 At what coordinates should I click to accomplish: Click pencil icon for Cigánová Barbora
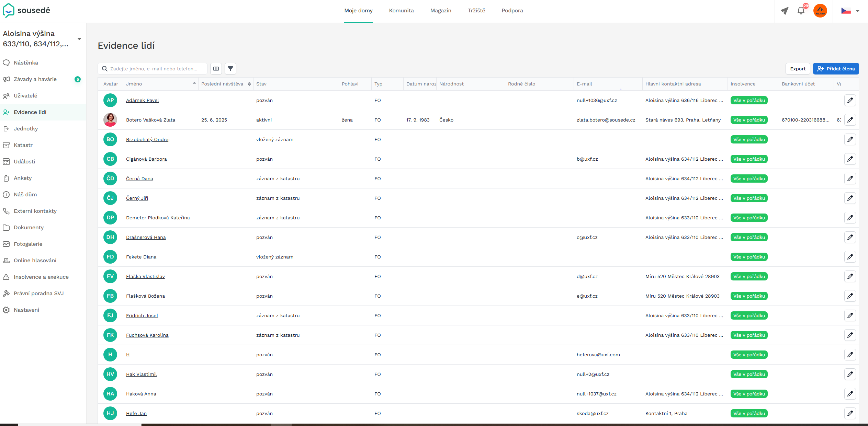point(850,159)
